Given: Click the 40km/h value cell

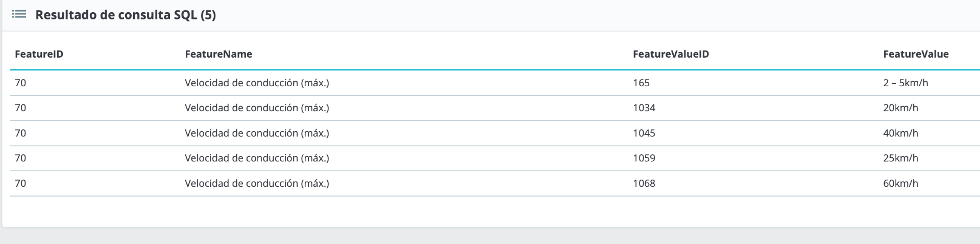Looking at the screenshot, I should pyautogui.click(x=900, y=133).
